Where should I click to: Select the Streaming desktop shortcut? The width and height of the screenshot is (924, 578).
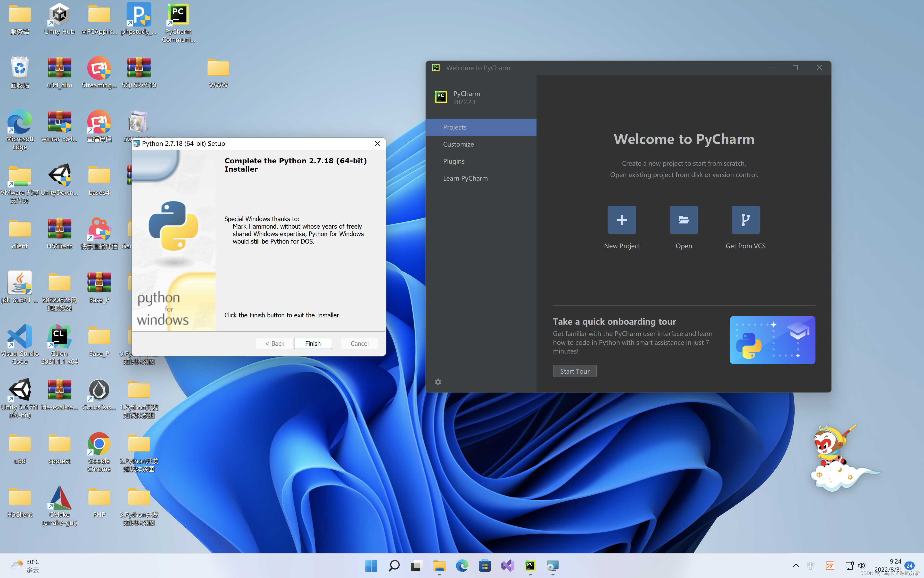point(99,73)
